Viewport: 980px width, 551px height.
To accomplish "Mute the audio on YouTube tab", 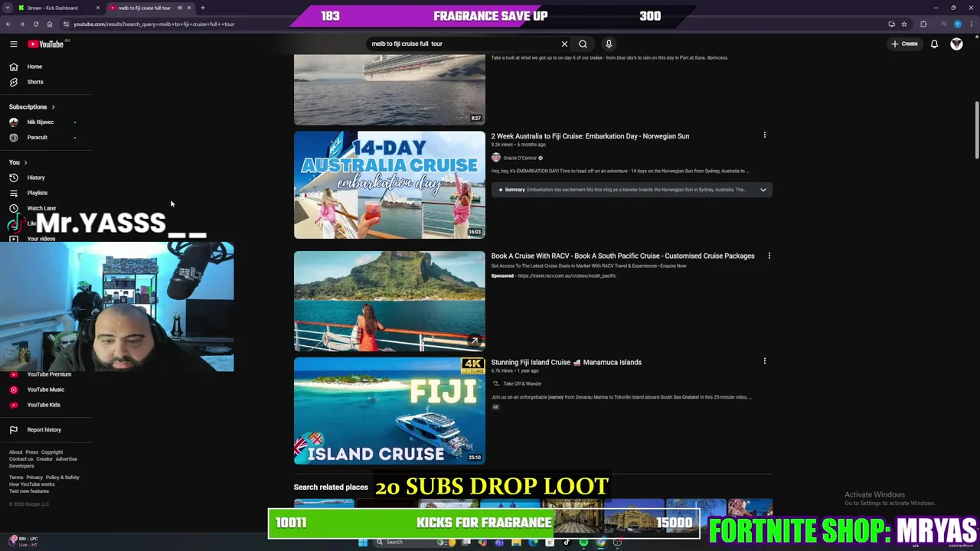I will (x=180, y=8).
